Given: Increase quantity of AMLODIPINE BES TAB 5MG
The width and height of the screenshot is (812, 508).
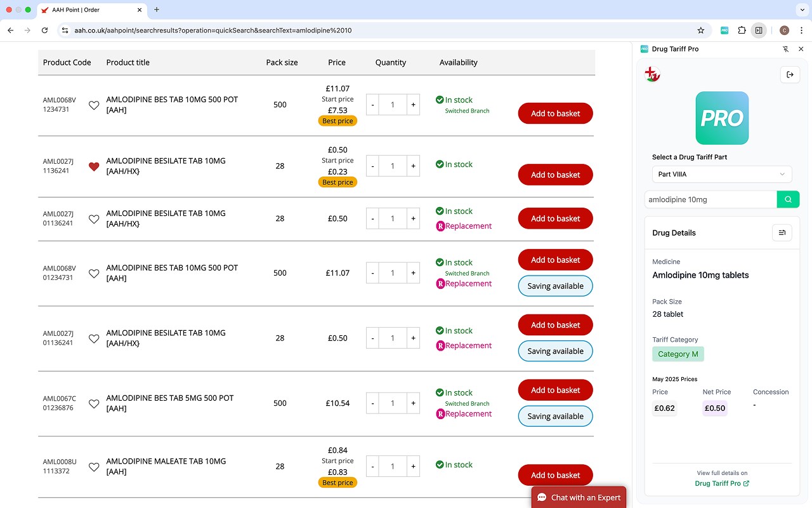Looking at the screenshot, I should point(413,403).
